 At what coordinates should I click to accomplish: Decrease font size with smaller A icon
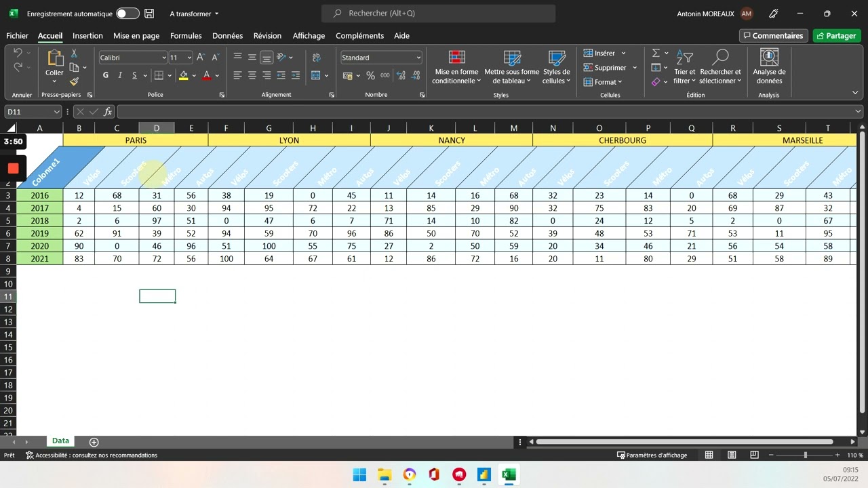[x=215, y=58]
